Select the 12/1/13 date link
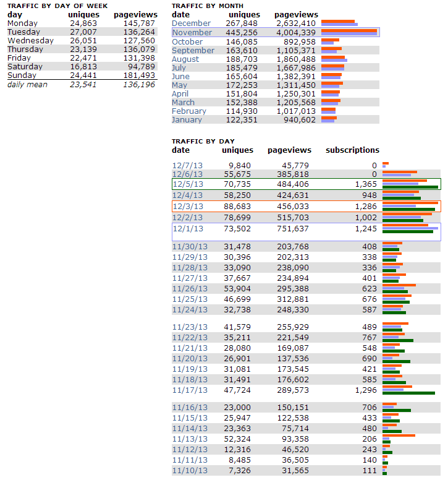 (x=186, y=229)
